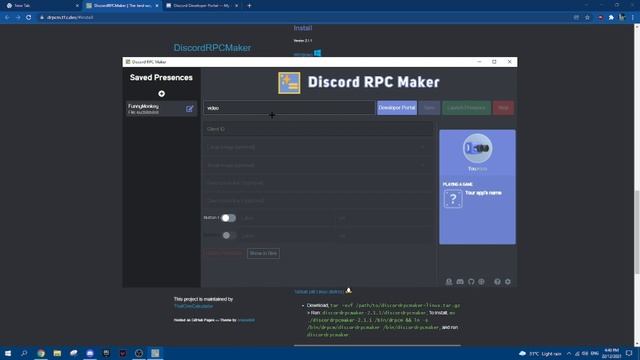Open the website globe icon in footer

(482, 282)
